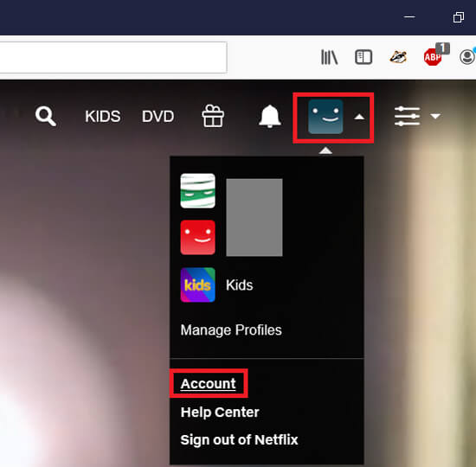Image resolution: width=476 pixels, height=467 pixels.
Task: Open the Help Center link
Action: [x=220, y=412]
